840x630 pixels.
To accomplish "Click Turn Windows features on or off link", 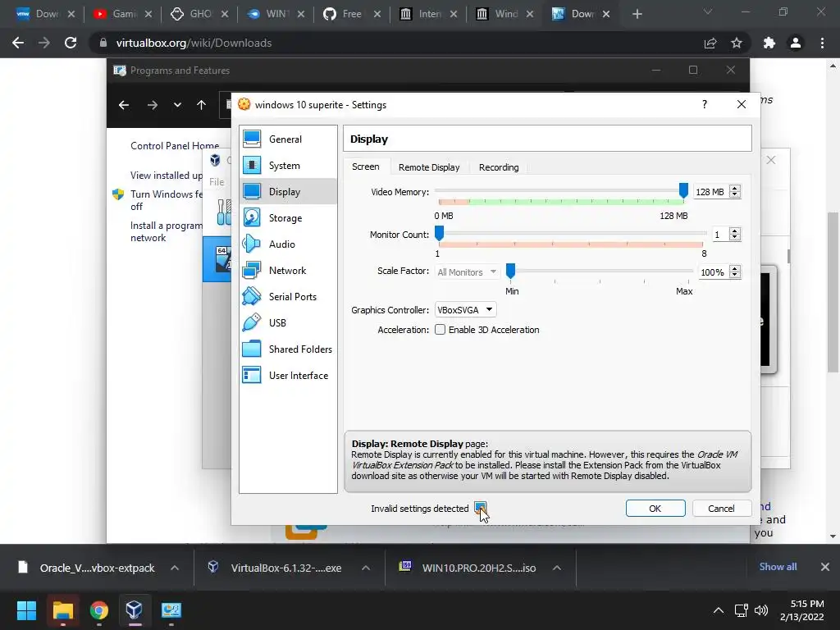I will click(166, 200).
